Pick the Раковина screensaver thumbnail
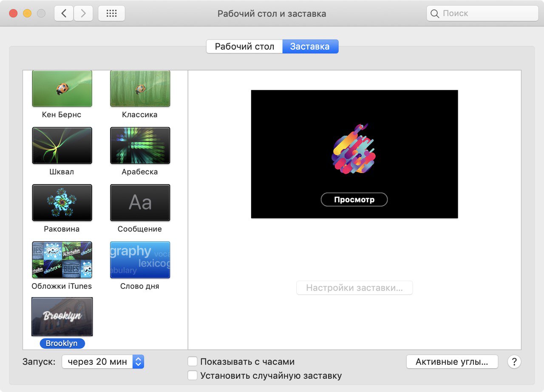This screenshot has height=392, width=544. (x=62, y=202)
